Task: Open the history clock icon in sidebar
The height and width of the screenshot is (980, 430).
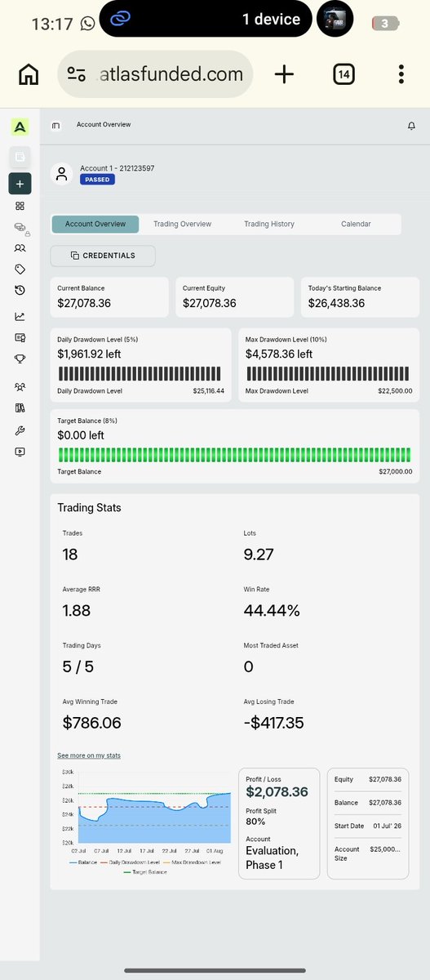Action: pos(20,291)
